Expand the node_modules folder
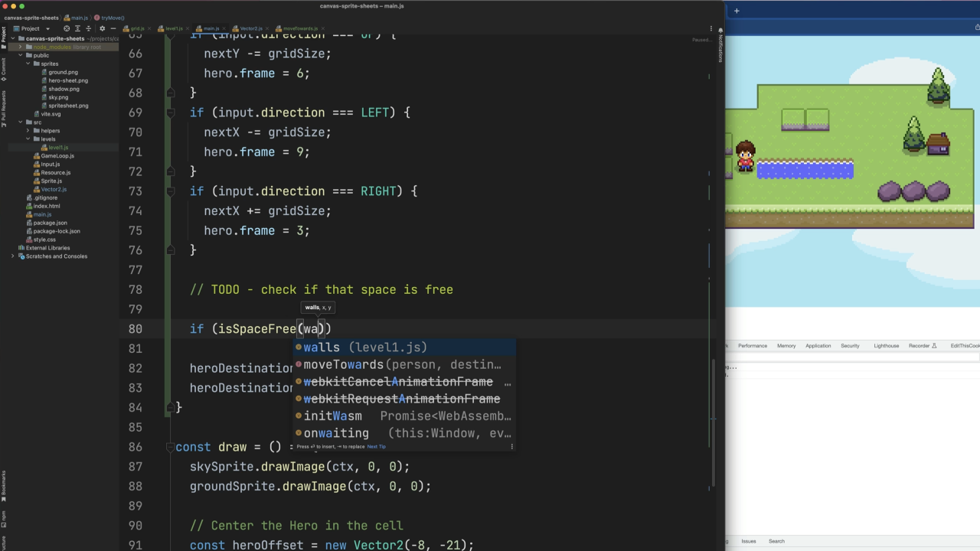 coord(20,47)
